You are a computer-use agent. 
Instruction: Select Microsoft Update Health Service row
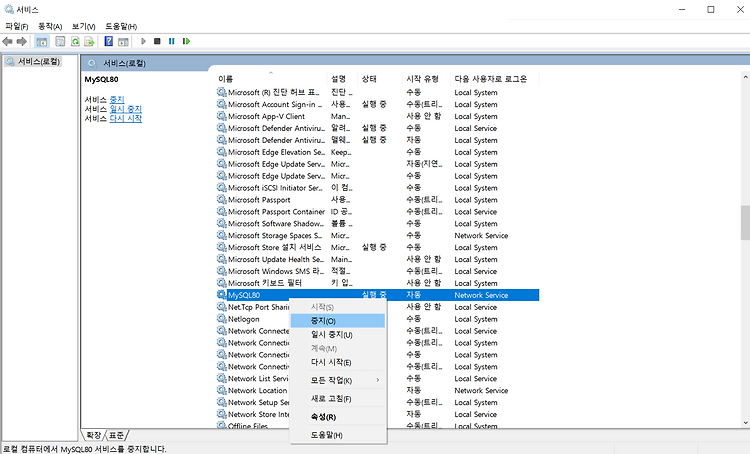point(377,259)
